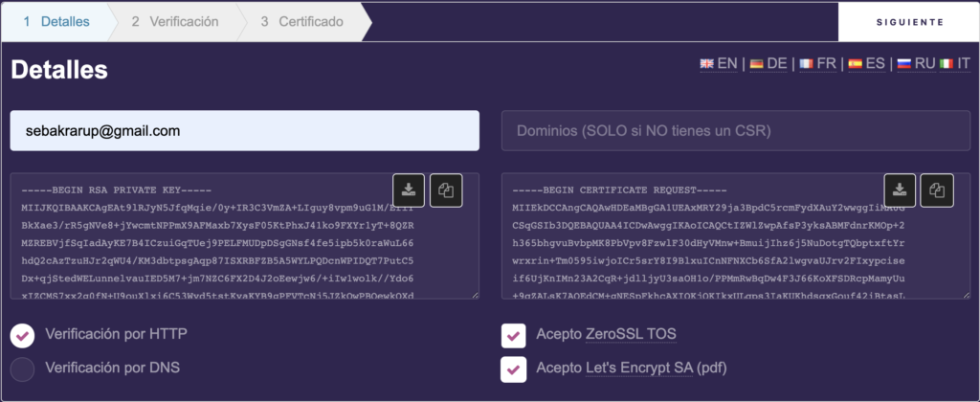The width and height of the screenshot is (980, 402).
Task: Select Verificación por DNS option
Action: click(23, 368)
